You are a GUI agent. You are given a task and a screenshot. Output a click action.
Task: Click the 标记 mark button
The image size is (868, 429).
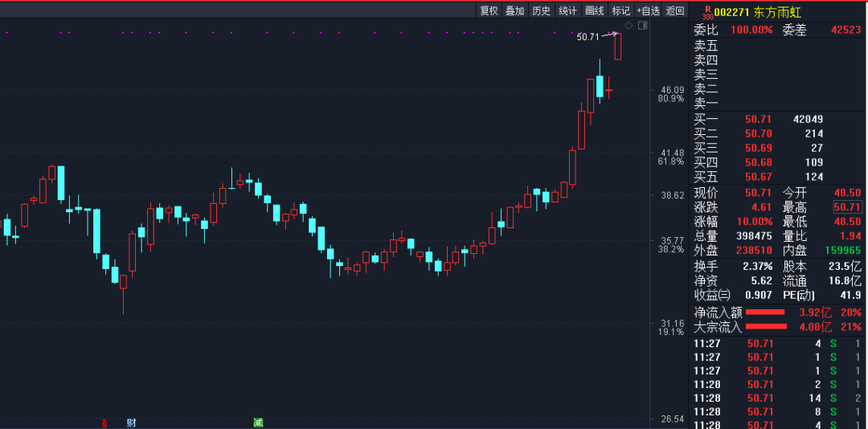620,10
